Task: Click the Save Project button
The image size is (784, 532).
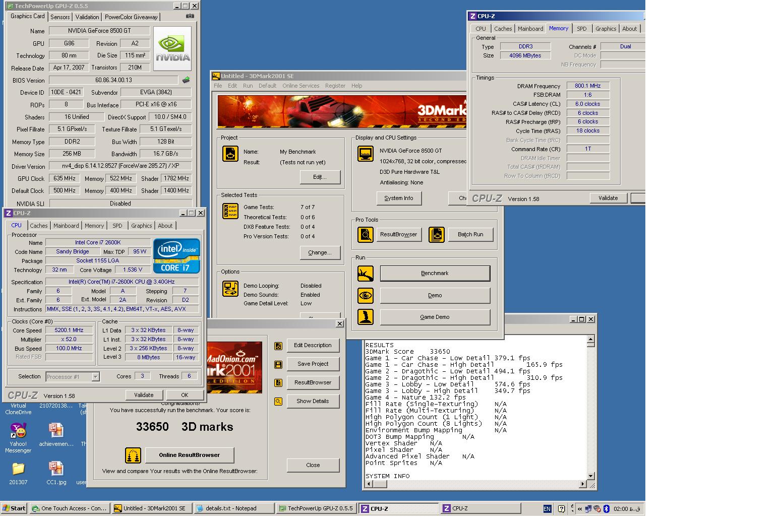Action: pyautogui.click(x=313, y=364)
